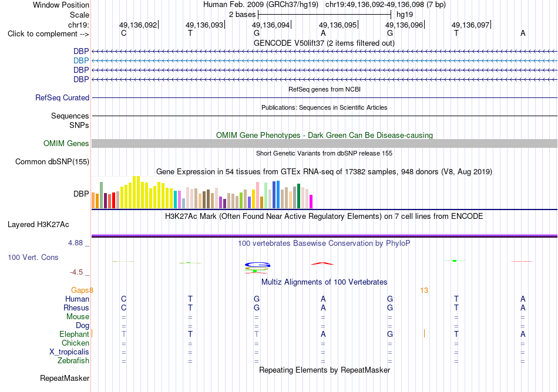Click the RefSeq Curated gene line
558x392 pixels.
click(324, 97)
